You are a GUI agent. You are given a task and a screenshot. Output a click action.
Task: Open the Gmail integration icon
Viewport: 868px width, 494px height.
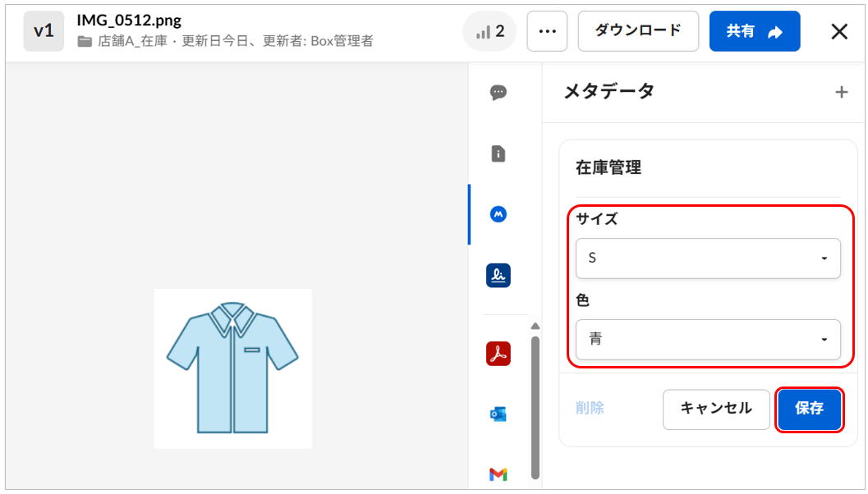coord(498,473)
